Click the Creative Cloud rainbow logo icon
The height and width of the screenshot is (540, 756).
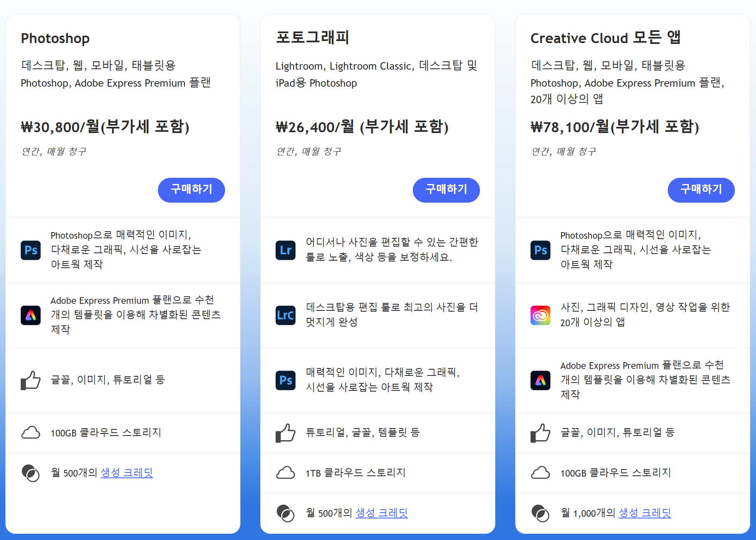coord(540,315)
